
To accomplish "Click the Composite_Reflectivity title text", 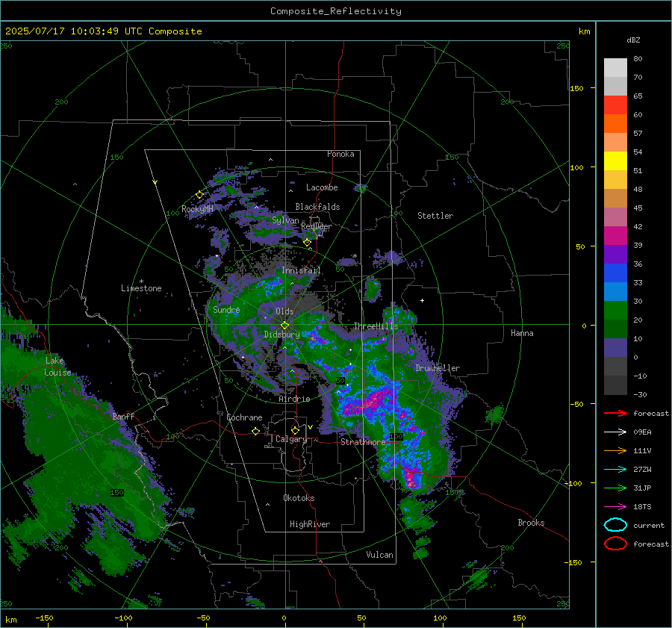I will click(336, 11).
